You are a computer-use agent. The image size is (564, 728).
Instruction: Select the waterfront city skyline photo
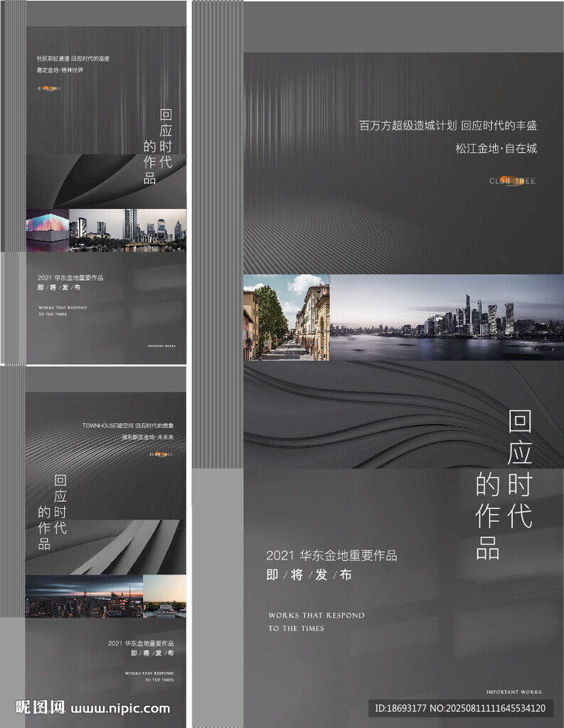click(x=447, y=317)
